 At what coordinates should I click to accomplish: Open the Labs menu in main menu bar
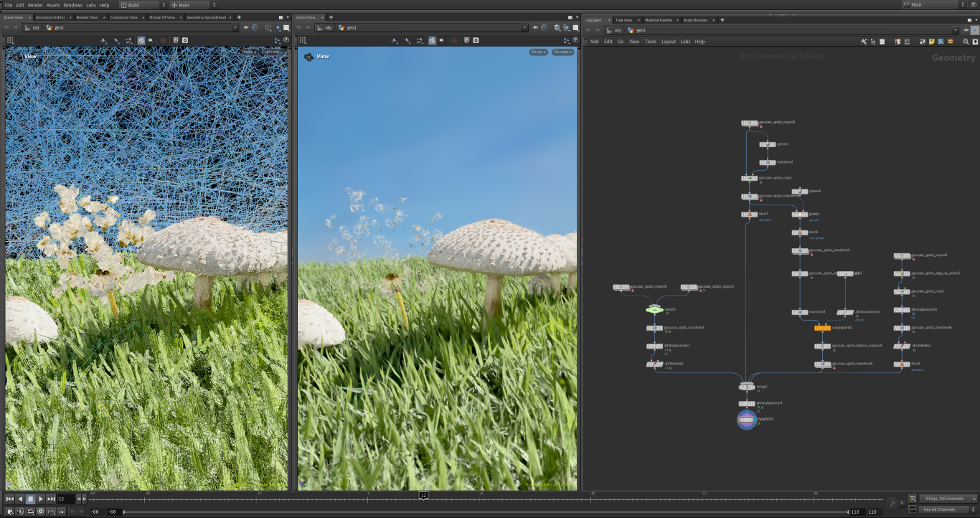pos(91,5)
